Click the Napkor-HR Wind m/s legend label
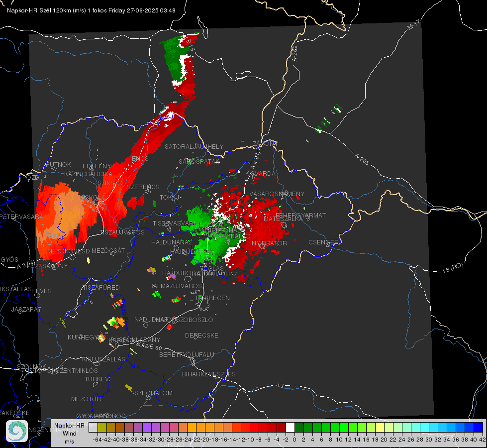This screenshot has height=448, width=487. coord(69,433)
